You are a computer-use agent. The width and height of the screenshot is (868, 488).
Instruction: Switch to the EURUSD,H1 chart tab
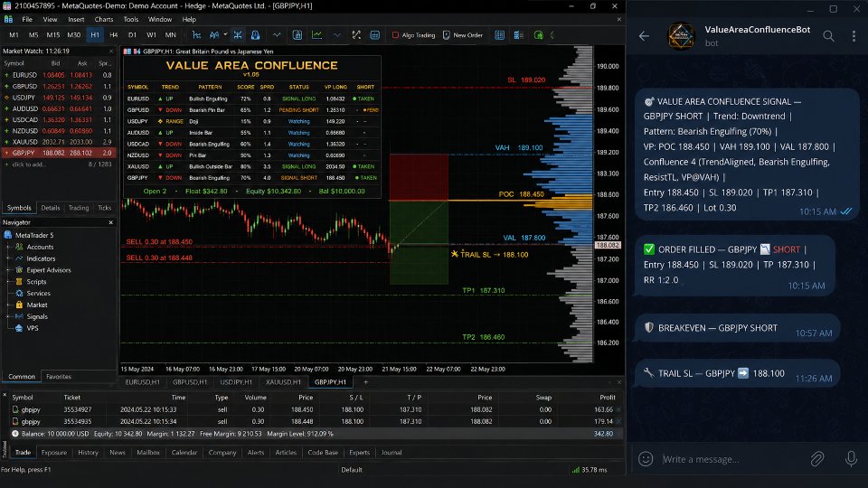click(142, 381)
